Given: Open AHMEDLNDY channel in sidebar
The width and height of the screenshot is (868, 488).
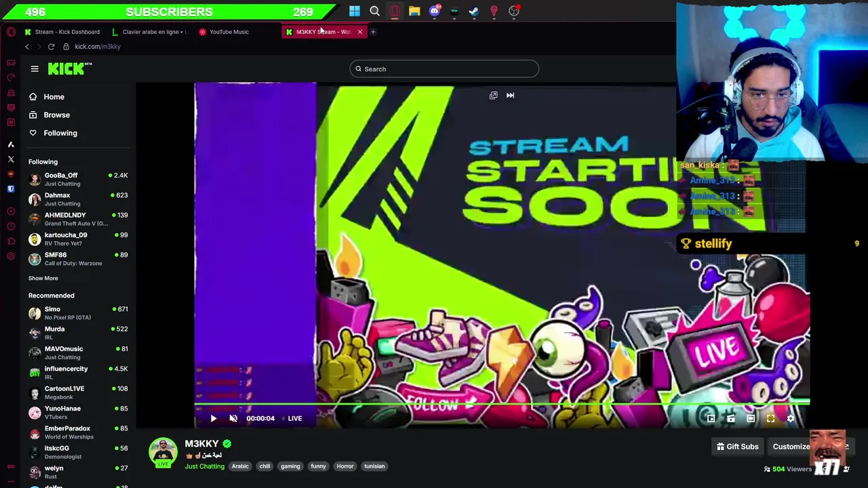Looking at the screenshot, I should point(78,219).
